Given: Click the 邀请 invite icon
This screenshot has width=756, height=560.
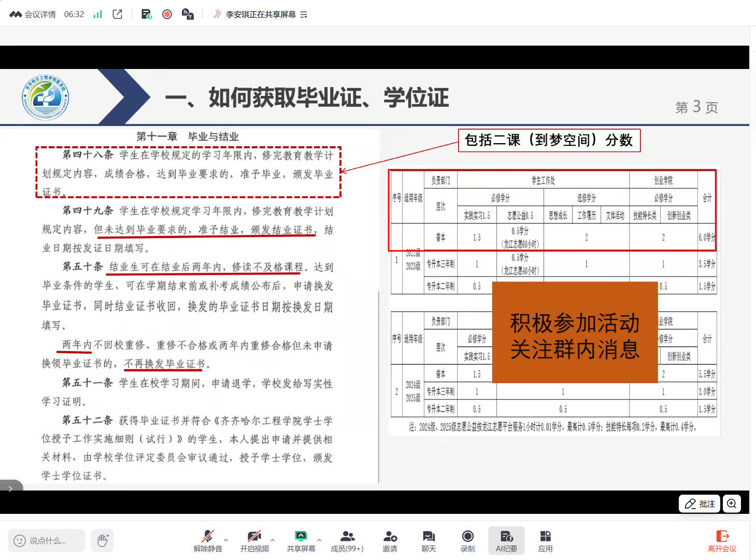Looking at the screenshot, I should 390,541.
